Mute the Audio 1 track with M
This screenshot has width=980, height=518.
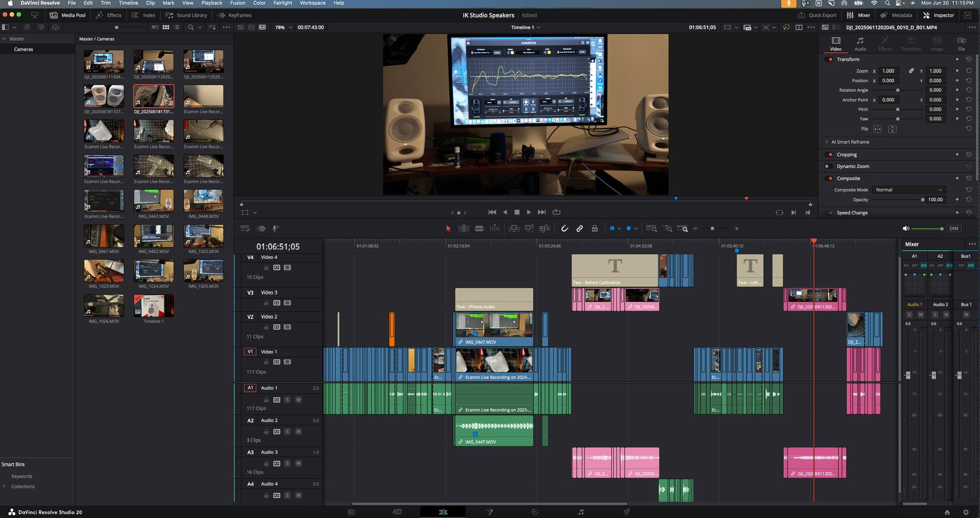point(299,400)
